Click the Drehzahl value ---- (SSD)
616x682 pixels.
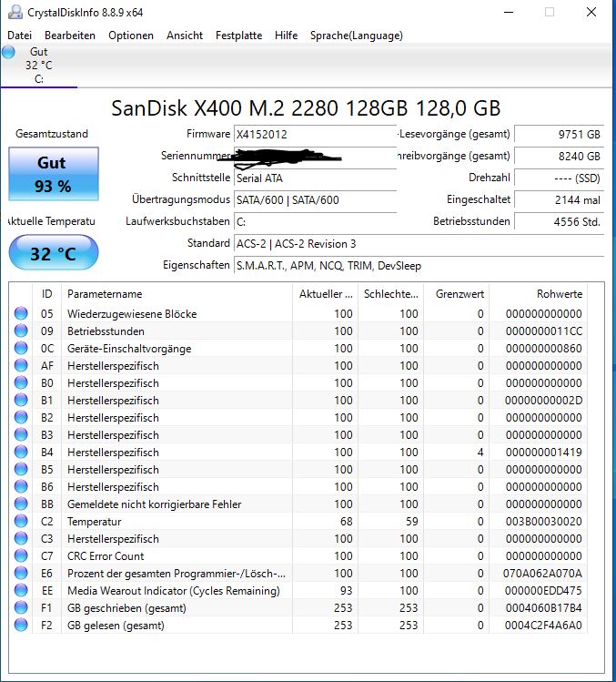(x=559, y=178)
